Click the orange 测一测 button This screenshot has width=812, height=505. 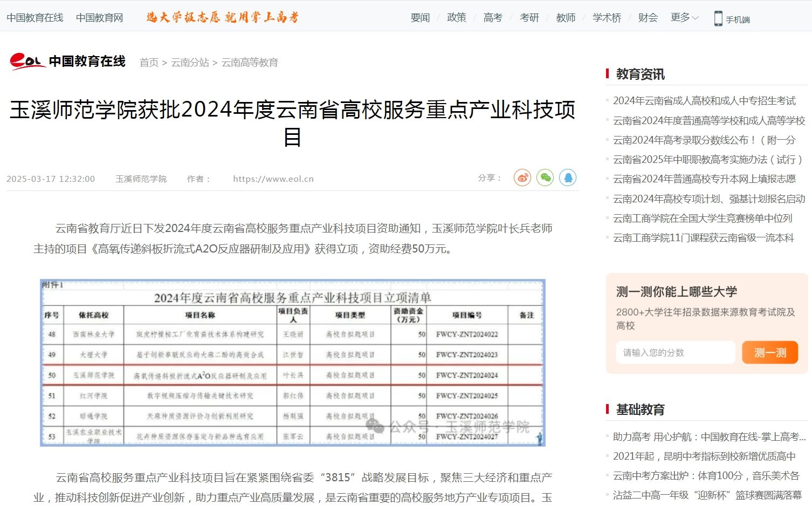pos(769,353)
